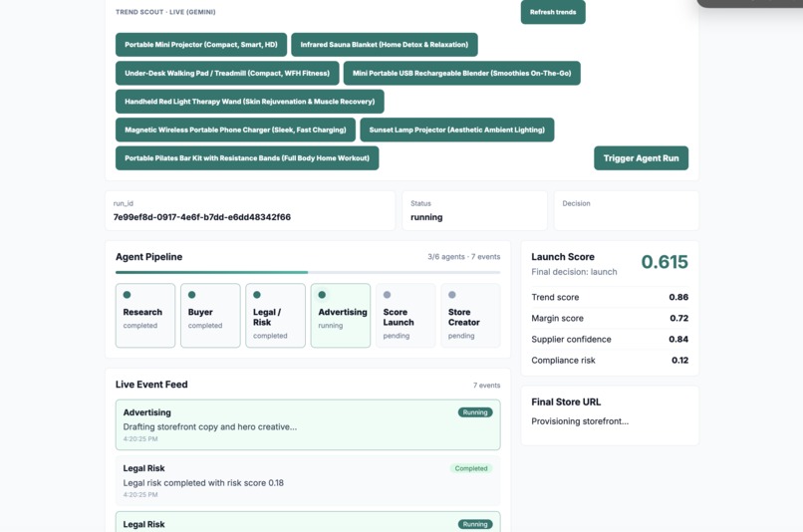Click the Status running value
The height and width of the screenshot is (532, 803).
pyautogui.click(x=426, y=217)
